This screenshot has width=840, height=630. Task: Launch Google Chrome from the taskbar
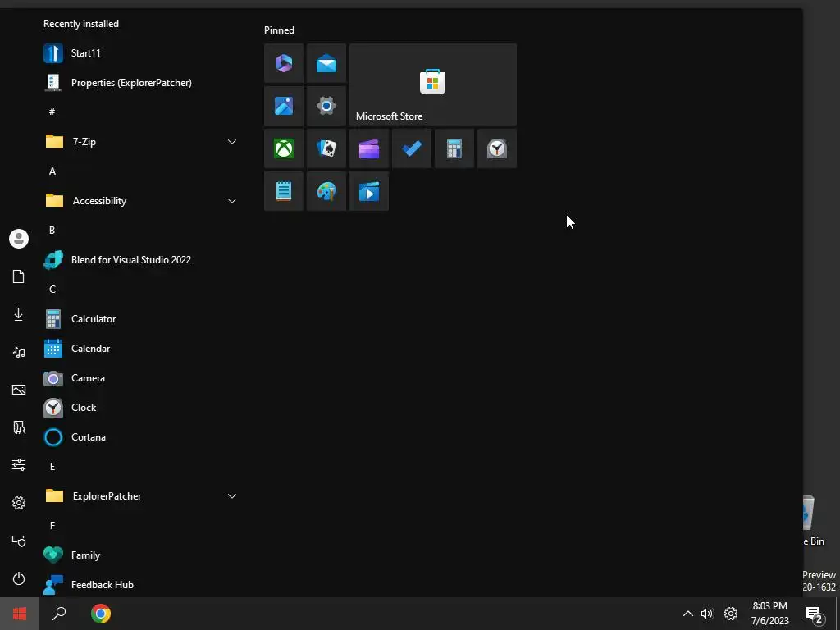tap(101, 614)
